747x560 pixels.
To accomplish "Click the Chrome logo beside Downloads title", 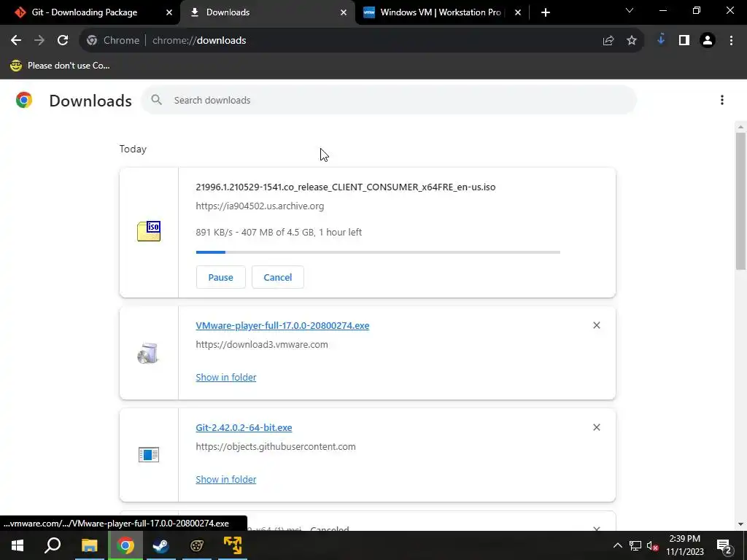I will (x=24, y=100).
